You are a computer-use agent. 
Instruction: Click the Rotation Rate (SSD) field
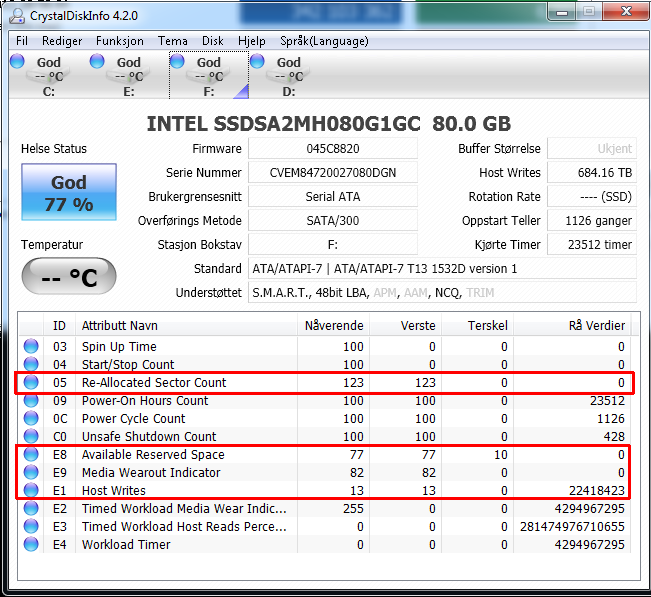tap(592, 197)
